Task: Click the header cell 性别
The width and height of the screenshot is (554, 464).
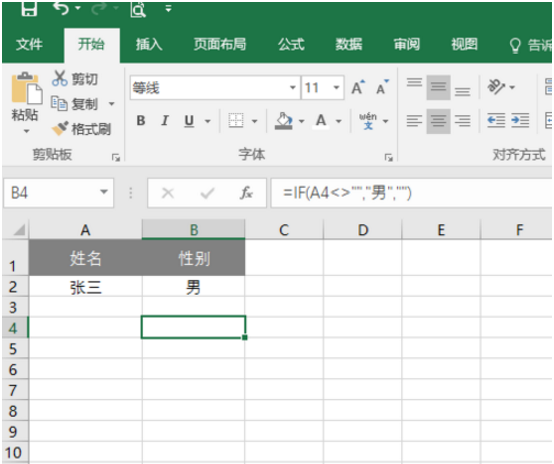Action: [x=194, y=258]
